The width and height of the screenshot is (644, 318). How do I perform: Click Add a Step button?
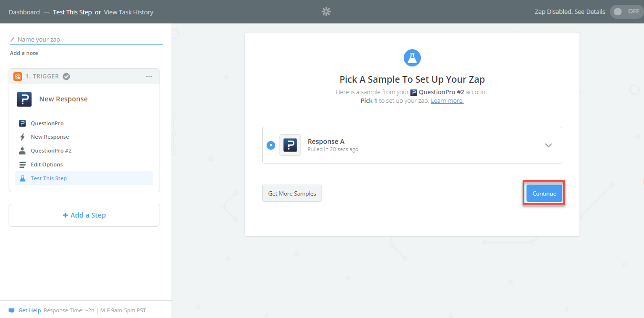pos(84,215)
